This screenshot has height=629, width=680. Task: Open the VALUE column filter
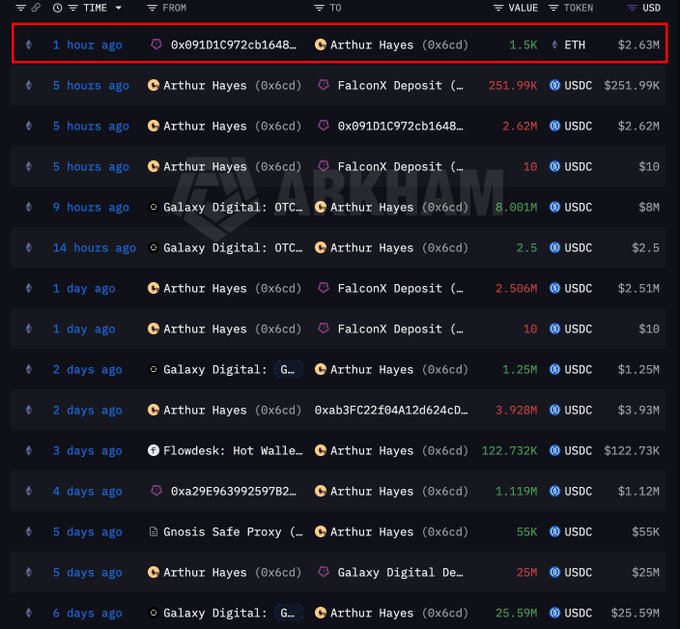[498, 8]
